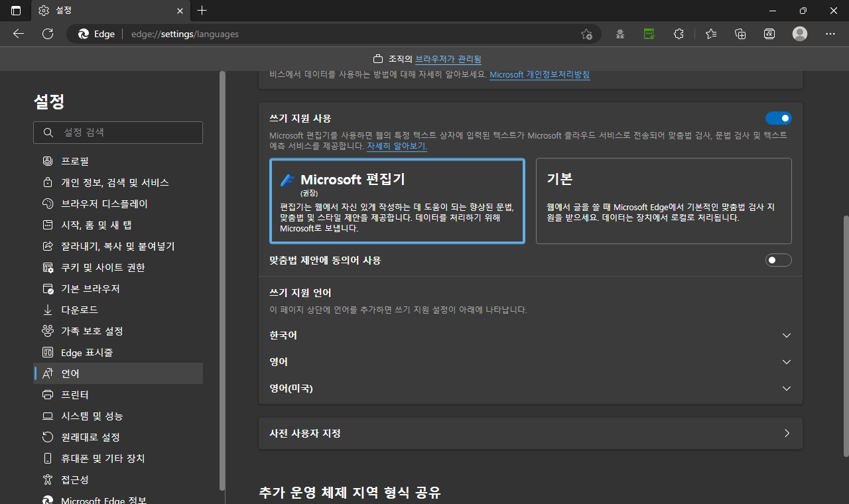Open 기본 브라우저 section

[x=118, y=288]
